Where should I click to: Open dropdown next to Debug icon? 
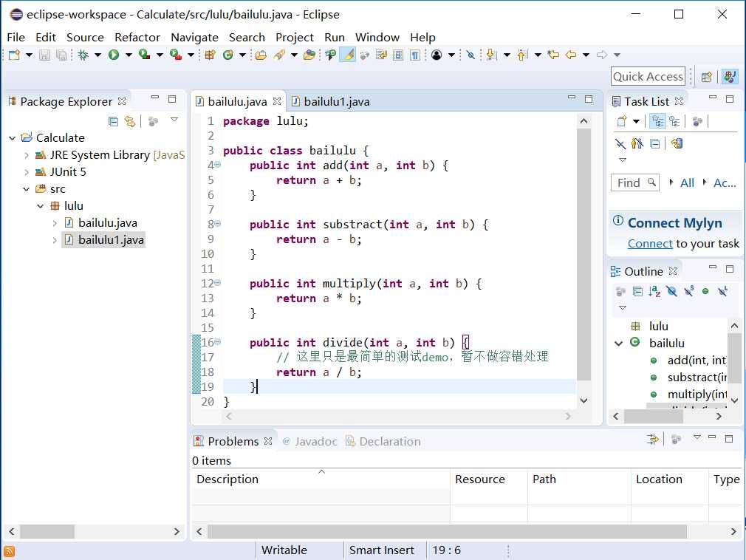pyautogui.click(x=98, y=55)
